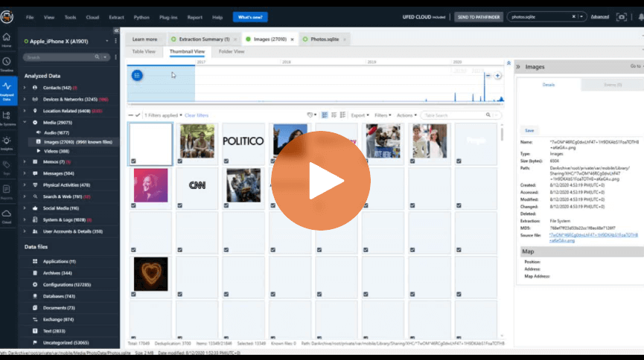Uncheck the first blank thumbnail checkbox

click(133, 161)
